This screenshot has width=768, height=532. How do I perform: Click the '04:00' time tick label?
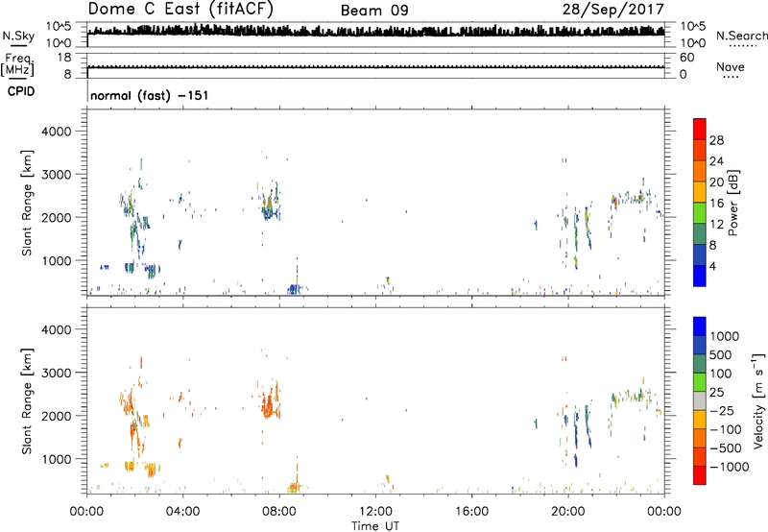click(182, 512)
